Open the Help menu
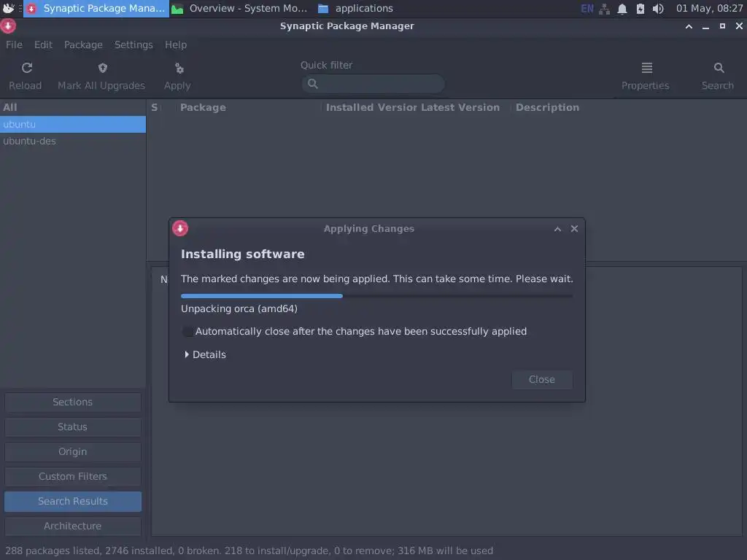 point(176,44)
